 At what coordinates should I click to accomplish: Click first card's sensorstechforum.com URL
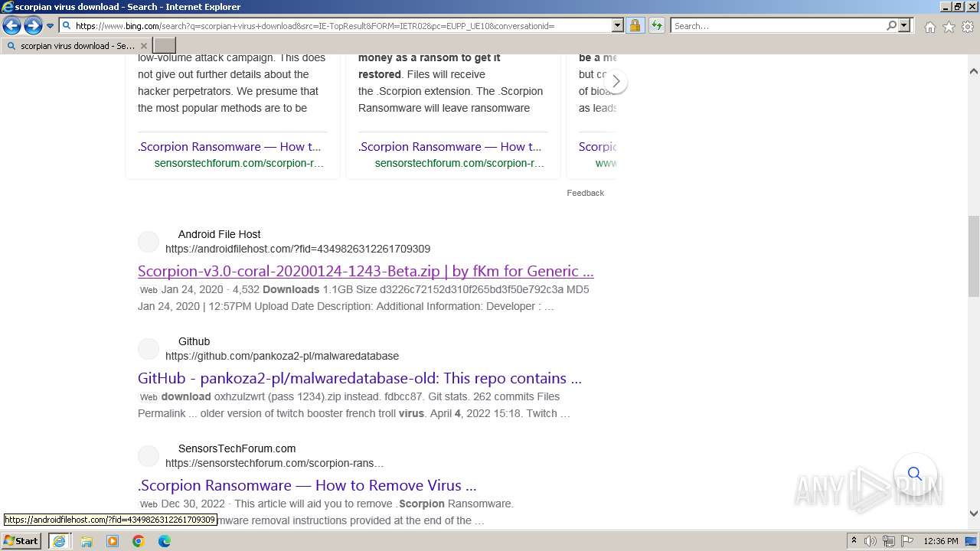pyautogui.click(x=239, y=163)
